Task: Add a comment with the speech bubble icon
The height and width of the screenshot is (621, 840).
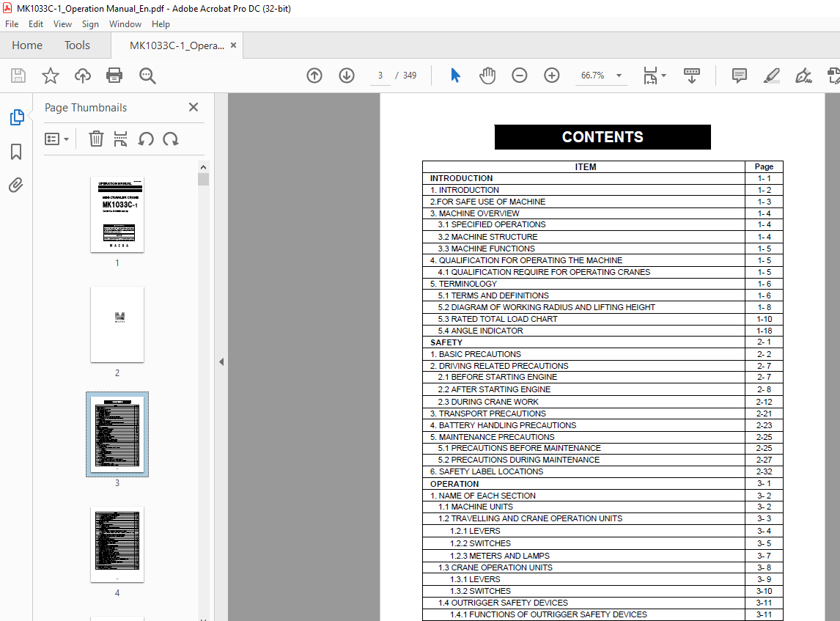Action: [x=740, y=76]
